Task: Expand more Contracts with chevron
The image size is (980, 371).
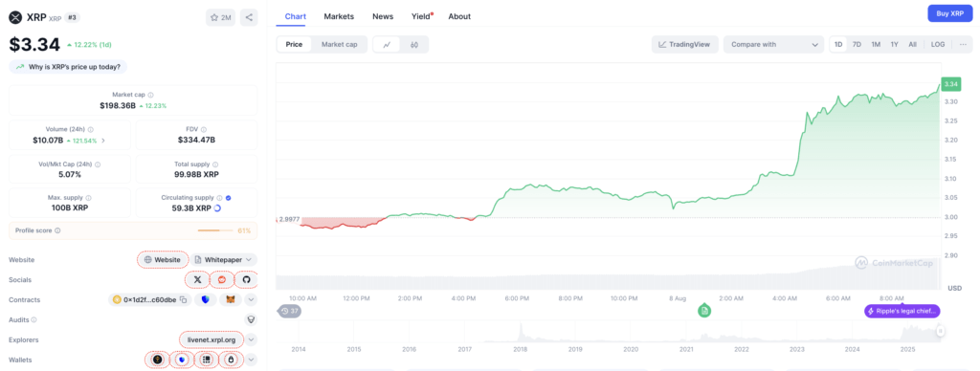Action: click(251, 300)
